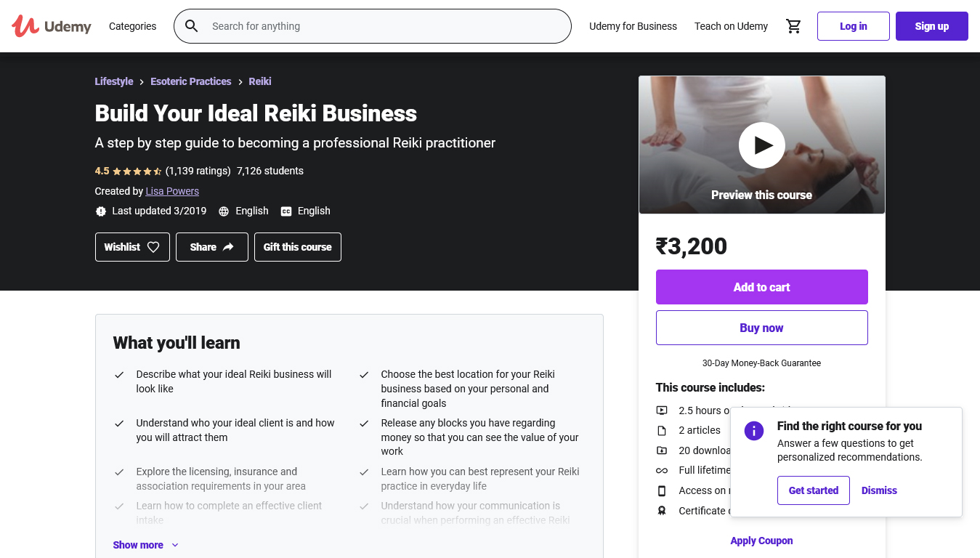Viewport: 980px width, 558px height.
Task: Click the (1,139 ratings) text
Action: (x=198, y=171)
